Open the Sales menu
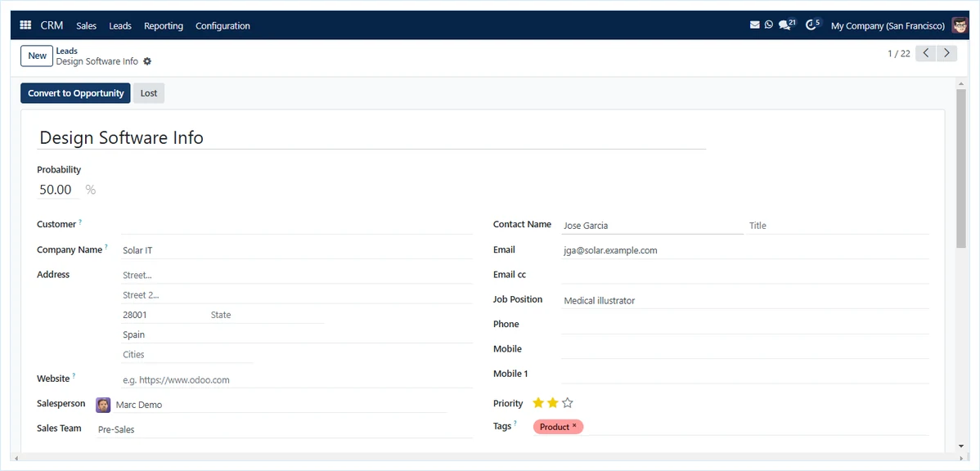 pyautogui.click(x=86, y=25)
